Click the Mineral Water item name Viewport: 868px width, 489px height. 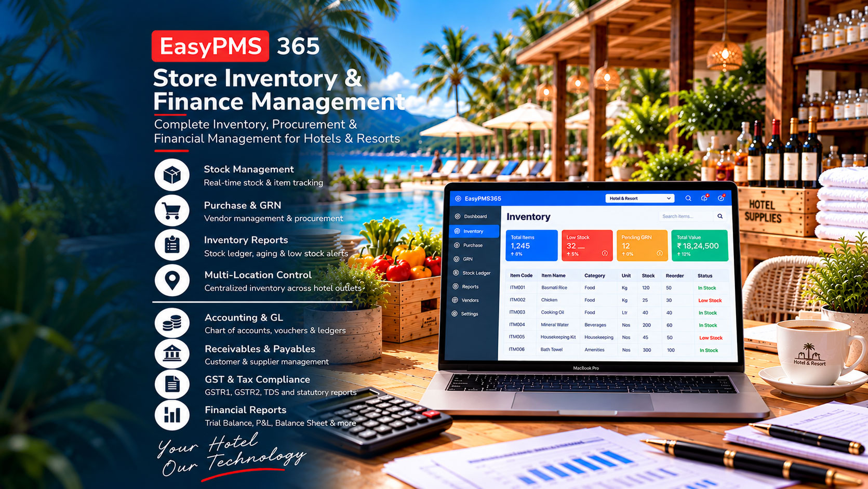point(555,325)
